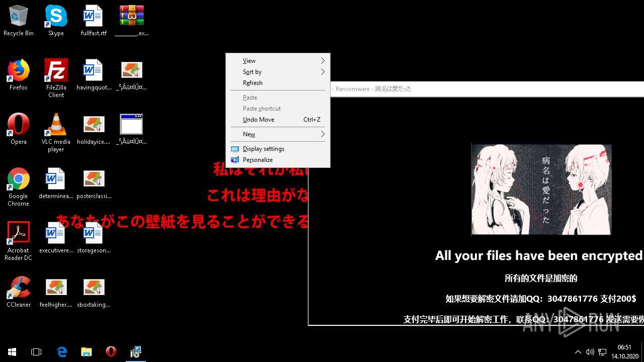This screenshot has width=644, height=362.
Task: Select the havingquot... Word document icon
Action: coord(94,75)
